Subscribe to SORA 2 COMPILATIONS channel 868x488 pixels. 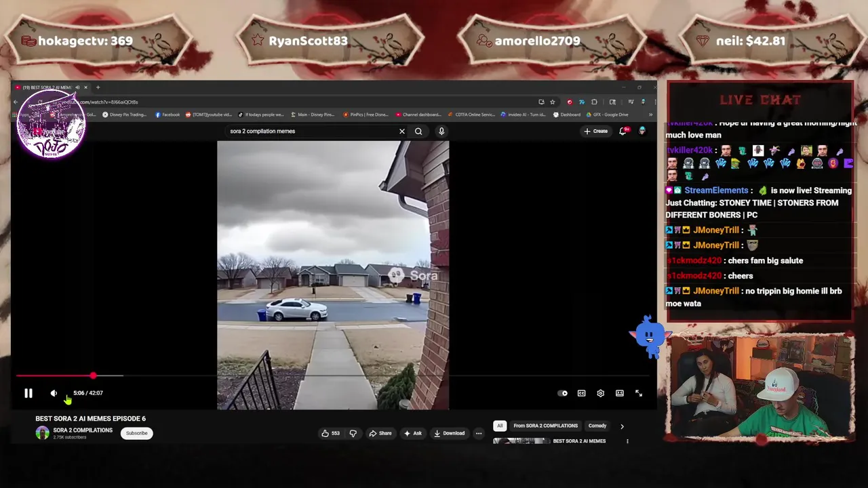[136, 433]
